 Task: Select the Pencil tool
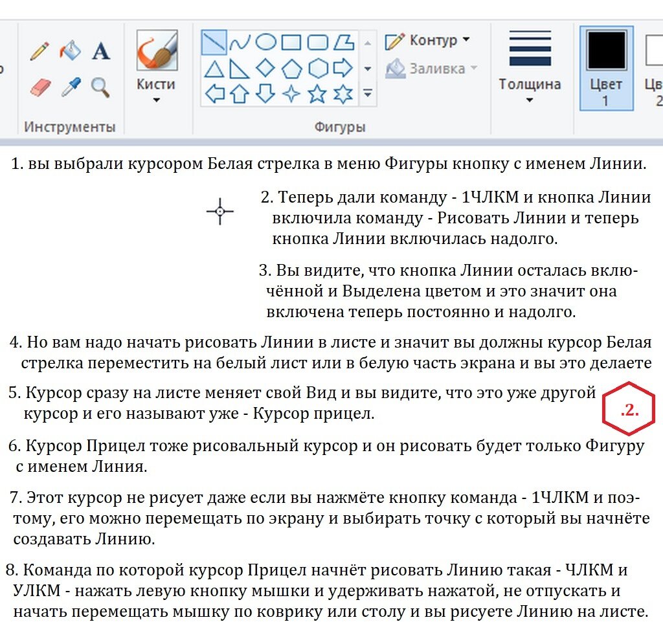click(39, 51)
